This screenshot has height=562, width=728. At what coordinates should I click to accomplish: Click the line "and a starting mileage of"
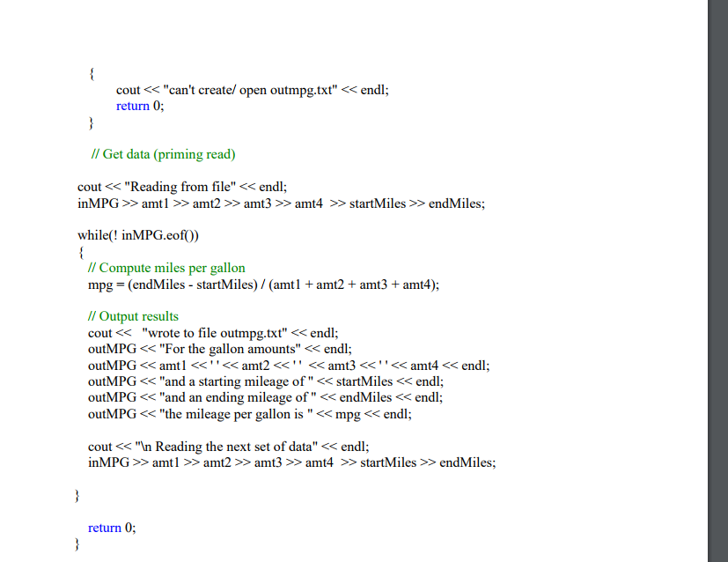(266, 381)
